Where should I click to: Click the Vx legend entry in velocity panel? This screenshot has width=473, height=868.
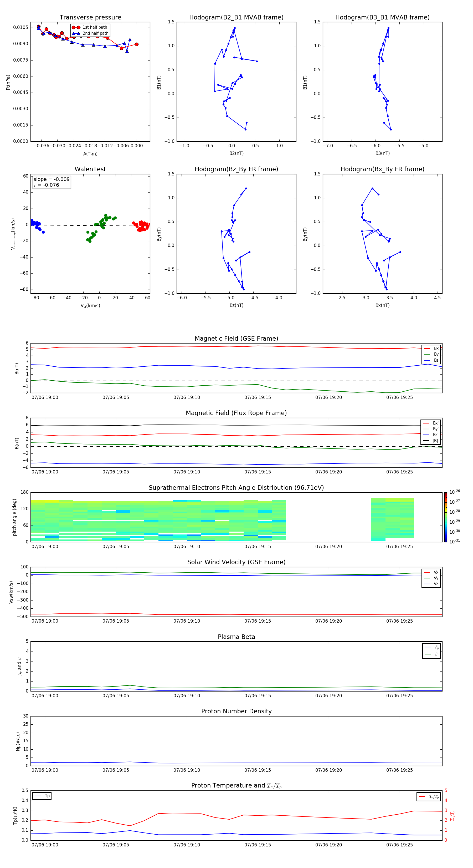pyautogui.click(x=431, y=572)
